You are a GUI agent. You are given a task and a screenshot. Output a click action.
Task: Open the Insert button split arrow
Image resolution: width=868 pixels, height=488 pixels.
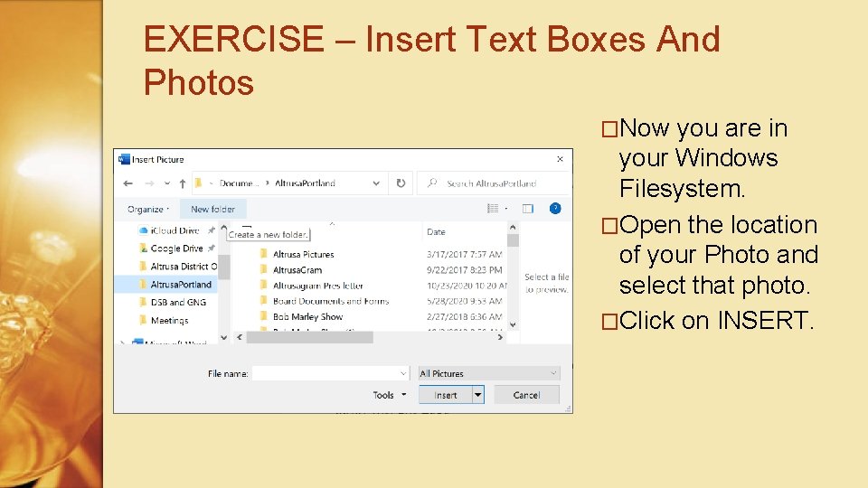click(x=477, y=395)
